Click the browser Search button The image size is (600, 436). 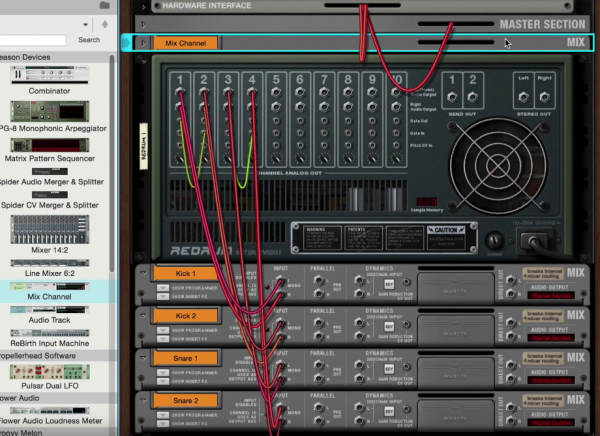pyautogui.click(x=89, y=40)
